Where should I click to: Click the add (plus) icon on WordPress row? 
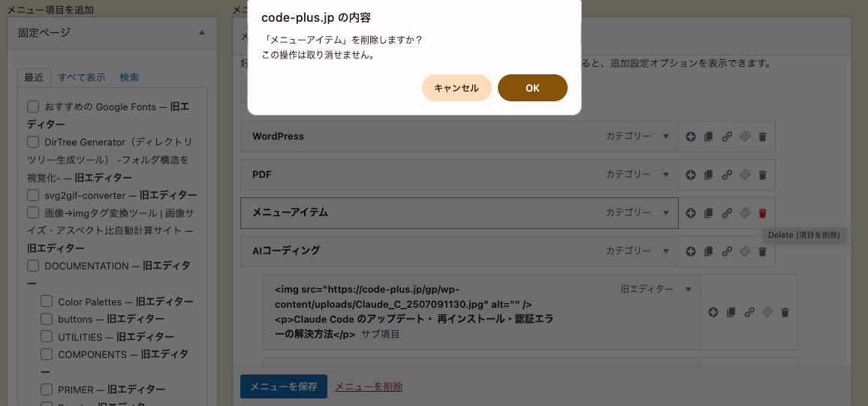(x=690, y=137)
